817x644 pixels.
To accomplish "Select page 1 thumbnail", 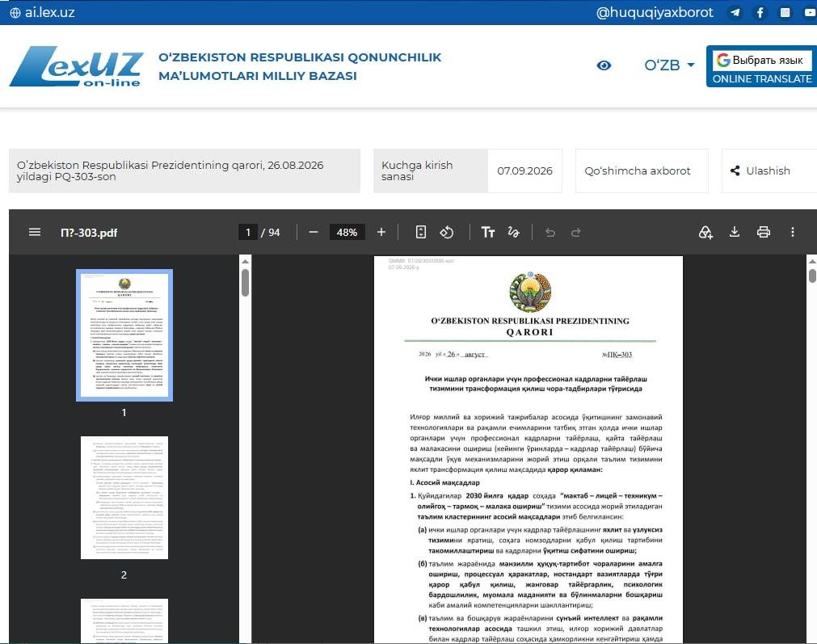I will point(124,335).
